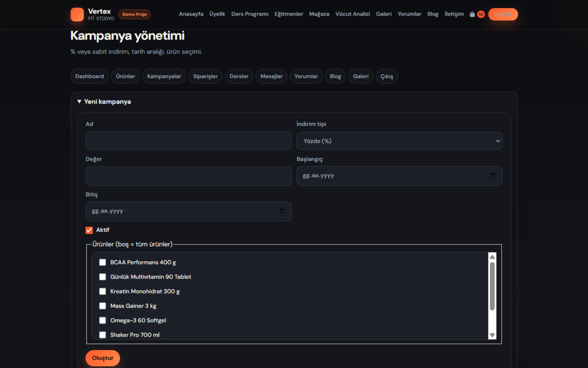The image size is (588, 368).
Task: Click product list scroll up arrow
Action: [492, 257]
